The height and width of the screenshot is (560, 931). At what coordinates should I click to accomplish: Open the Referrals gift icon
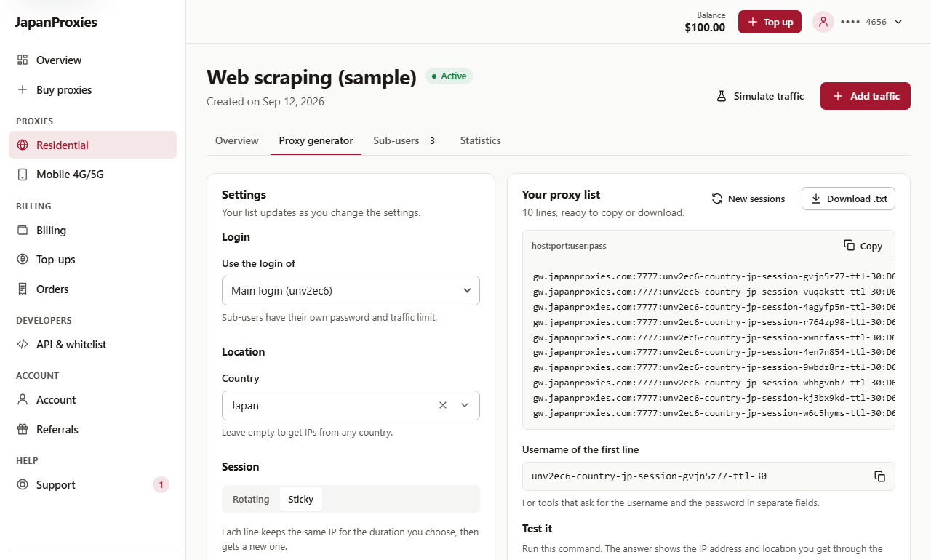tap(23, 430)
